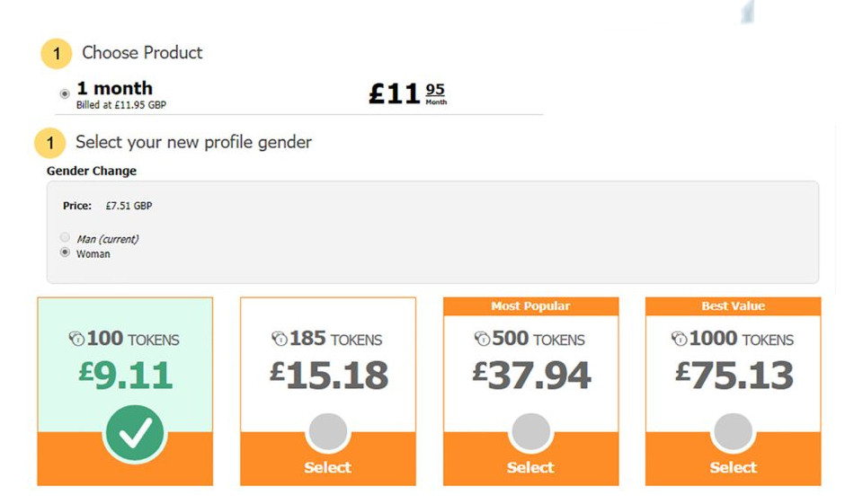Select the 1 month product radio button
Viewport: 863px width, 504px height.
tap(64, 93)
